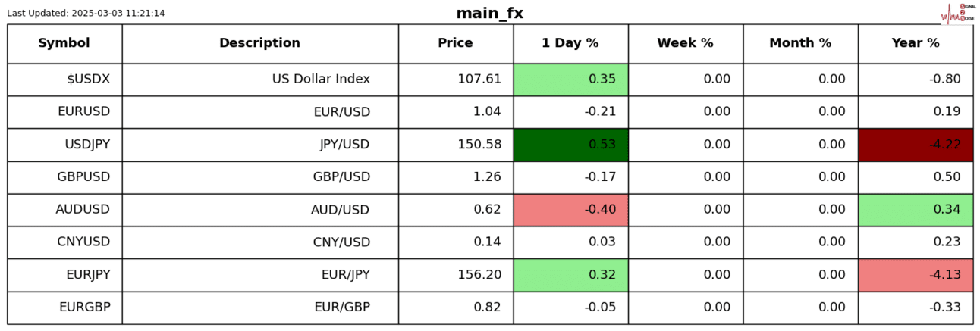Click the Symbol column header
The image size is (980, 331).
tap(64, 44)
